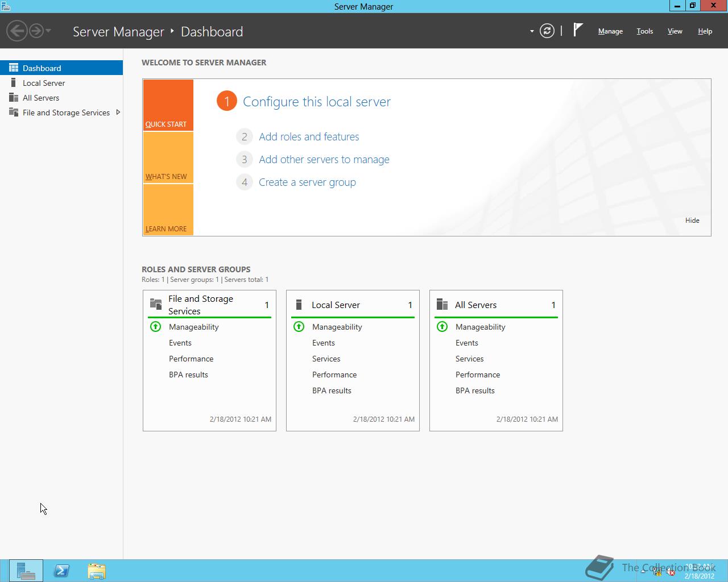
Task: Open Manageability in File and Storage tile
Action: [194, 327]
